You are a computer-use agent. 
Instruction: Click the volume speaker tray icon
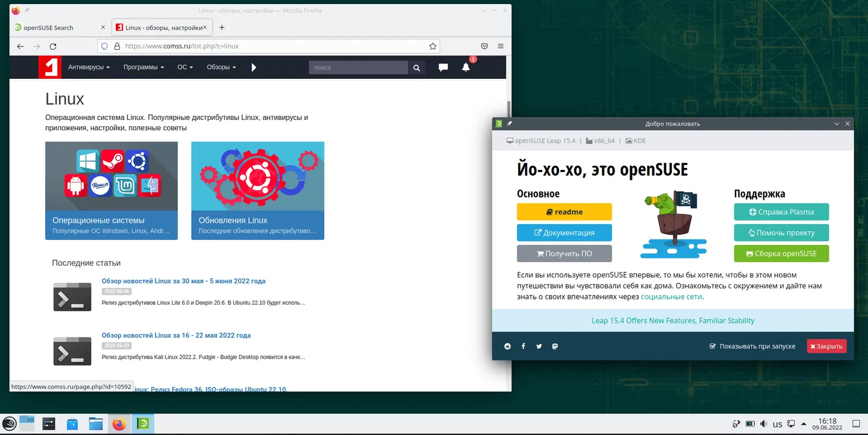[763, 424]
